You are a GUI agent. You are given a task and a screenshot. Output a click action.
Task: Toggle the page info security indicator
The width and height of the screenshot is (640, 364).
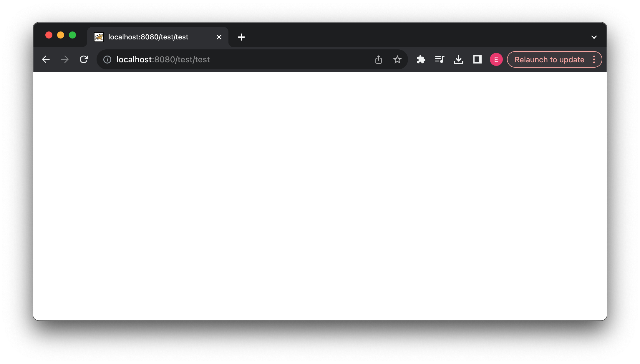107,60
